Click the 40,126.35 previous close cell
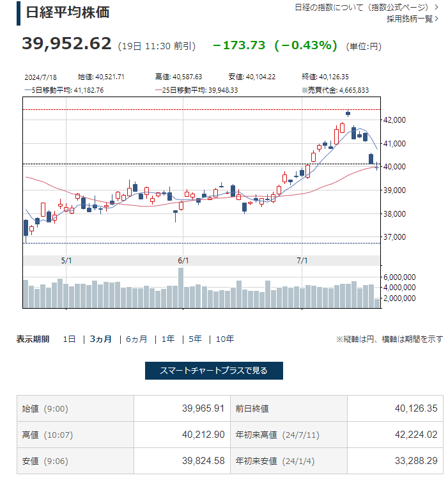Viewport: 448px width, 480px height. pyautogui.click(x=395, y=408)
